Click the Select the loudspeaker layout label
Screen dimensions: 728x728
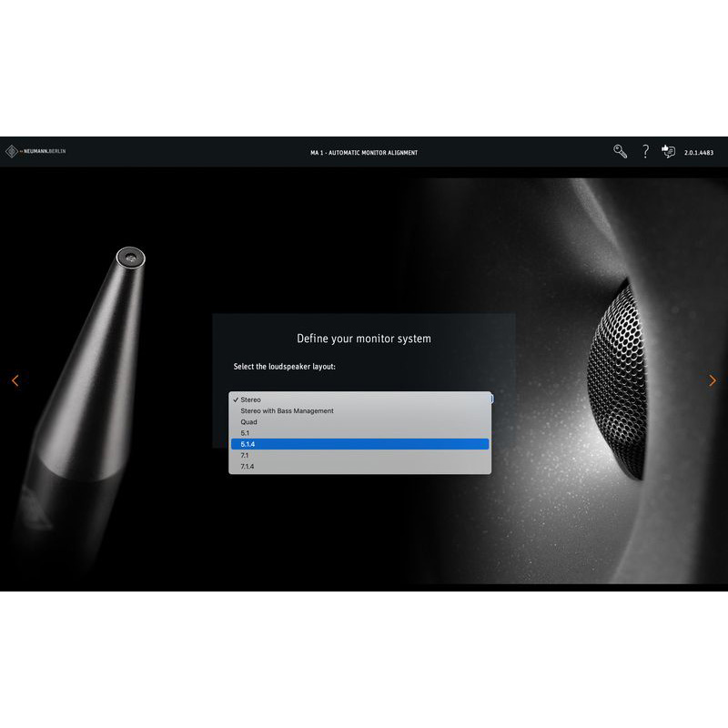285,367
